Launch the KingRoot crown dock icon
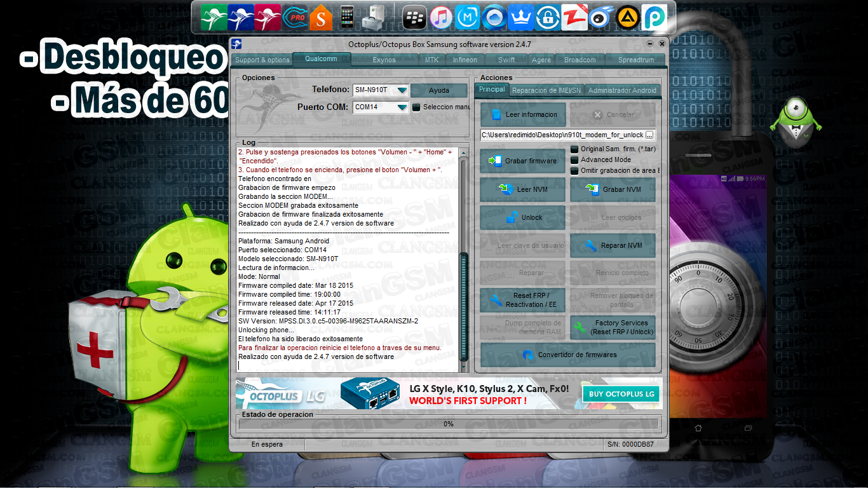The height and width of the screenshot is (488, 868). pos(520,17)
